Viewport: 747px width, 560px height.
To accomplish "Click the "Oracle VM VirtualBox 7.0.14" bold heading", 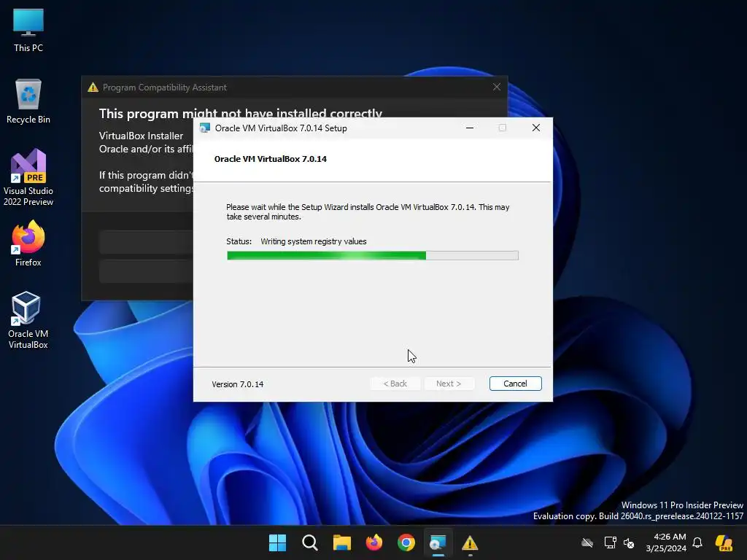I will click(271, 159).
